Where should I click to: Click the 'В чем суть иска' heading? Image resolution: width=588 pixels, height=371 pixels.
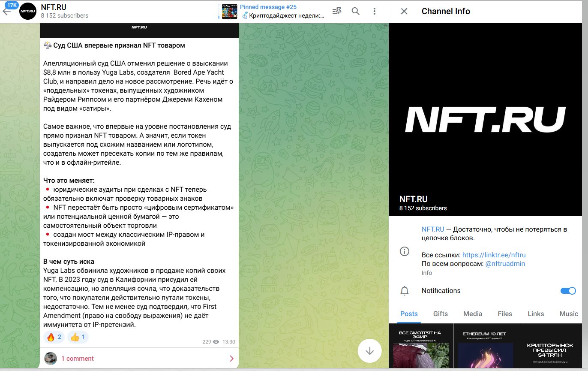pyautogui.click(x=69, y=262)
